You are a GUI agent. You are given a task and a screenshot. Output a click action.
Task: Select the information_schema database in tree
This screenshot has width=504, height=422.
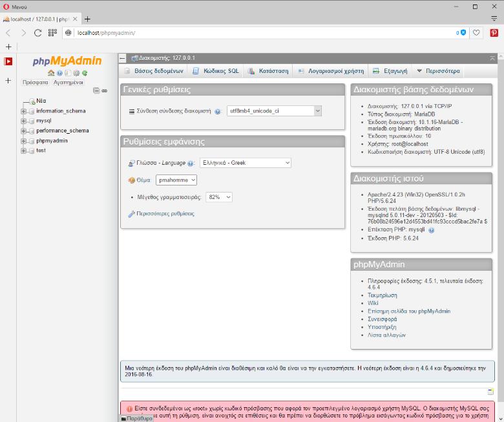pos(61,111)
